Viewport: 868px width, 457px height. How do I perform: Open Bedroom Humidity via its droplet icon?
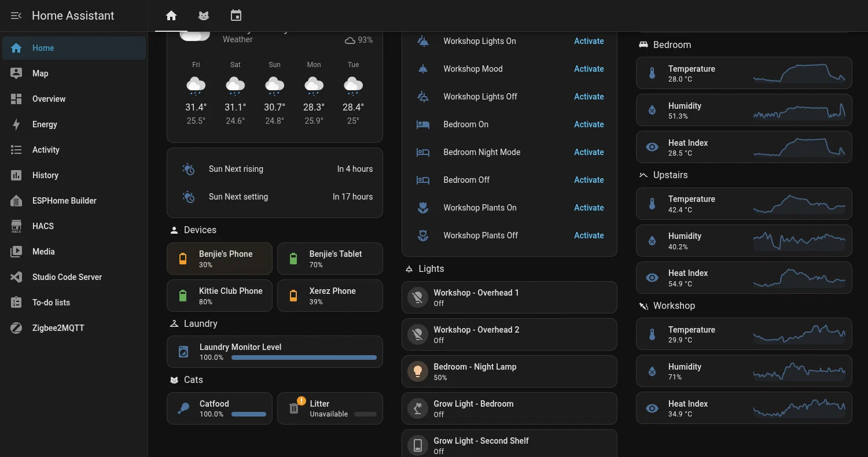click(x=652, y=110)
